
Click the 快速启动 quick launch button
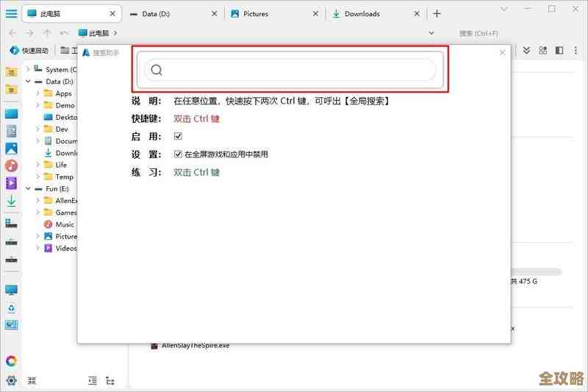click(x=29, y=50)
